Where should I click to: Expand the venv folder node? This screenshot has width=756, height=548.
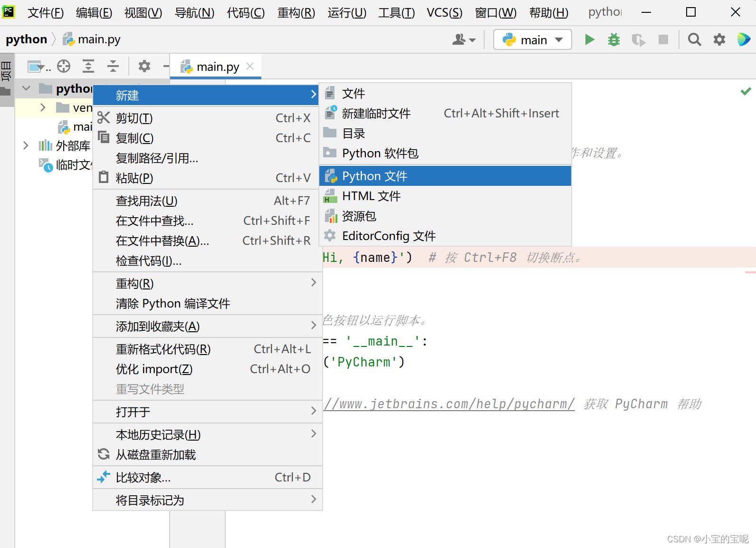(43, 107)
